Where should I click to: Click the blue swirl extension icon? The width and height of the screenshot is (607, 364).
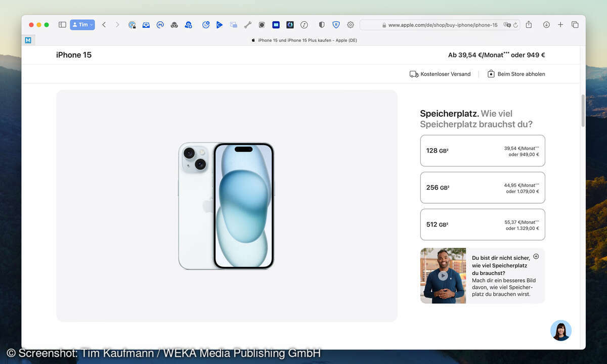pyautogui.click(x=206, y=25)
